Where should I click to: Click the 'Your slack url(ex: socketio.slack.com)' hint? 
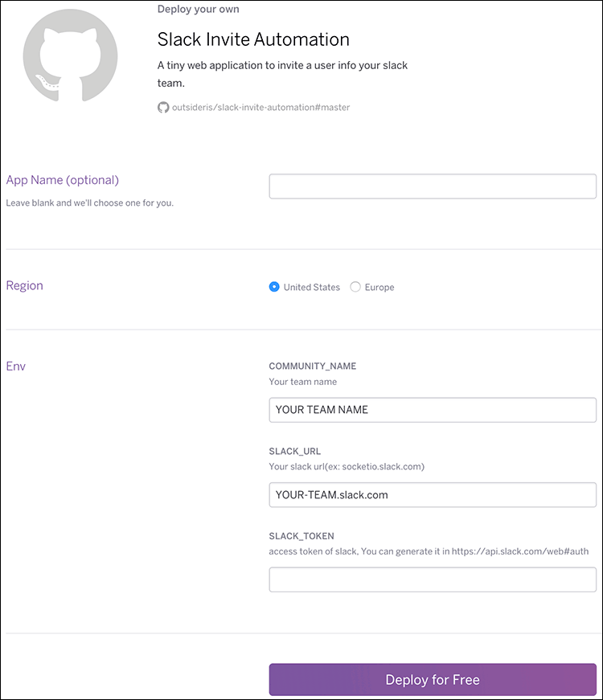[347, 466]
